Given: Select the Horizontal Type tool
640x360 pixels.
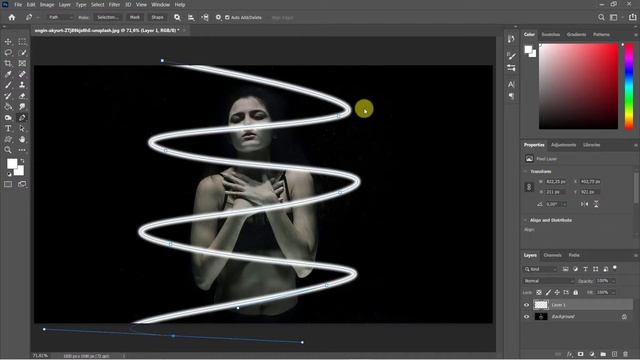Looking at the screenshot, I should tap(8, 128).
